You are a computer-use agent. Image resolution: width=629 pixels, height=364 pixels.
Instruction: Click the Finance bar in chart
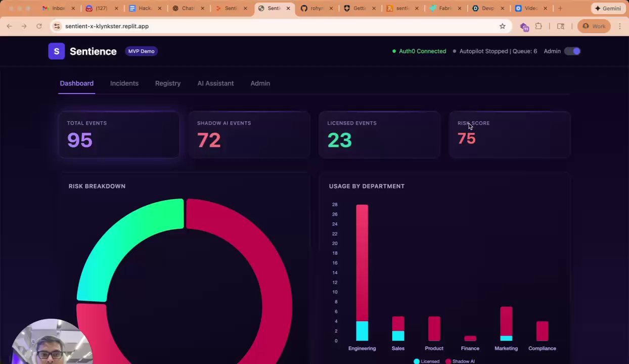click(470, 338)
